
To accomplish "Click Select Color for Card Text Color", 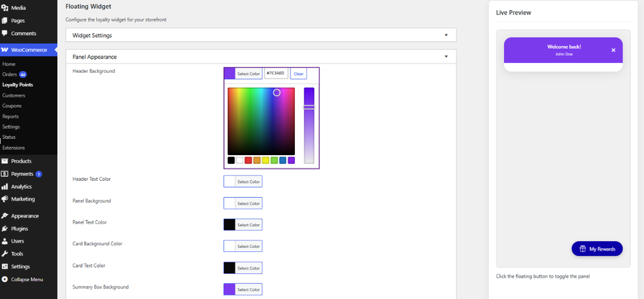I will point(248,268).
